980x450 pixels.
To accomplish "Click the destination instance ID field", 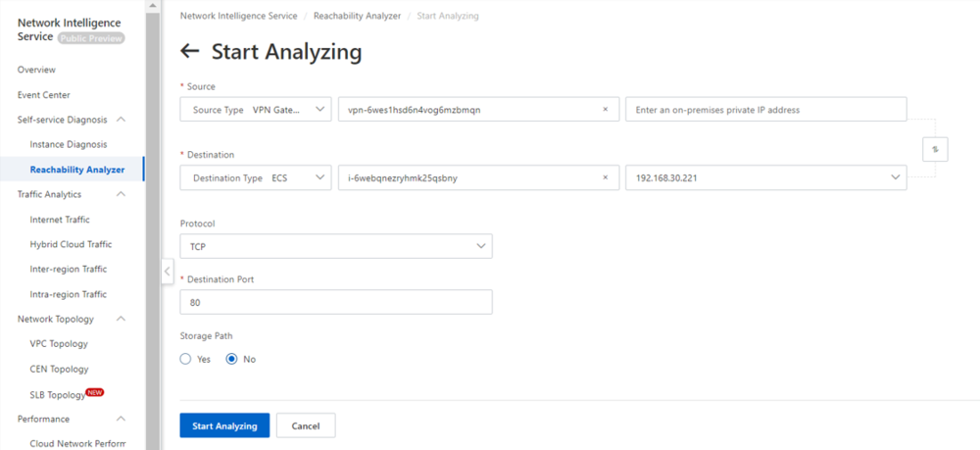I will pyautogui.click(x=478, y=177).
